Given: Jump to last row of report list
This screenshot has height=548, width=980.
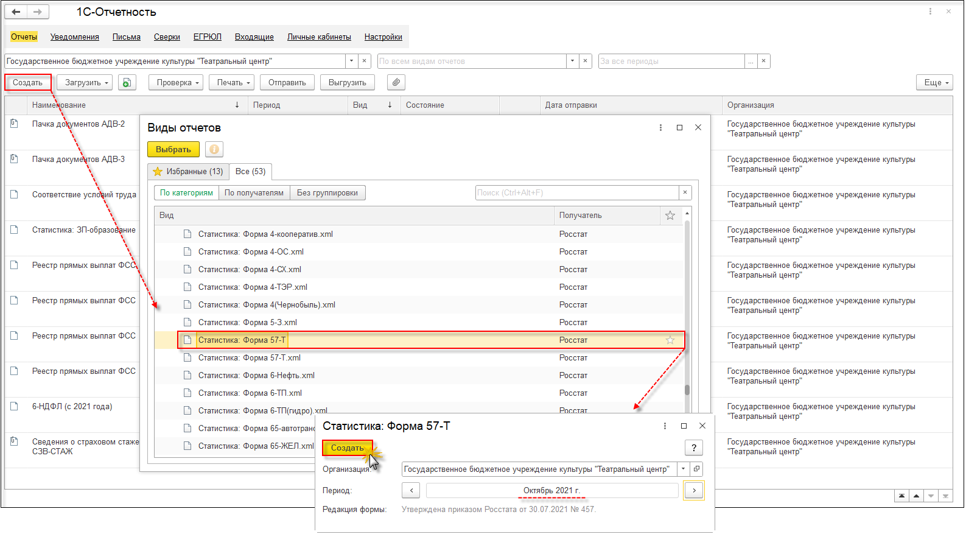Looking at the screenshot, I should point(945,496).
